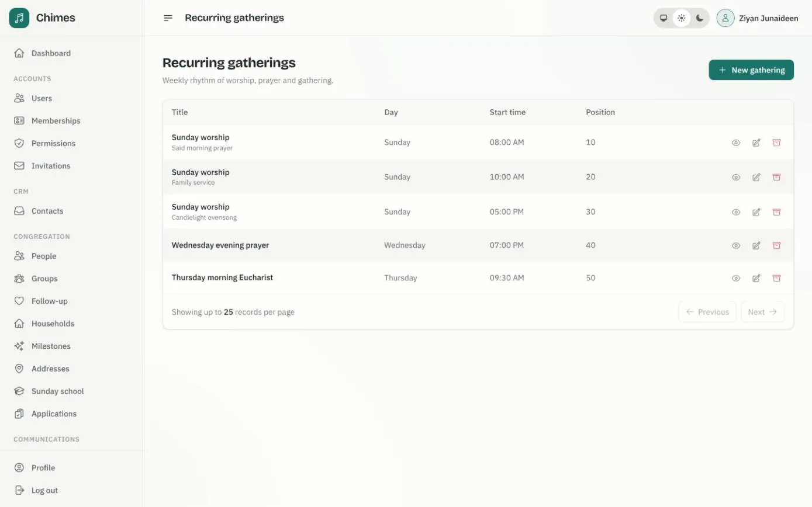Toggle the sidebar hamburger menu

168,18
